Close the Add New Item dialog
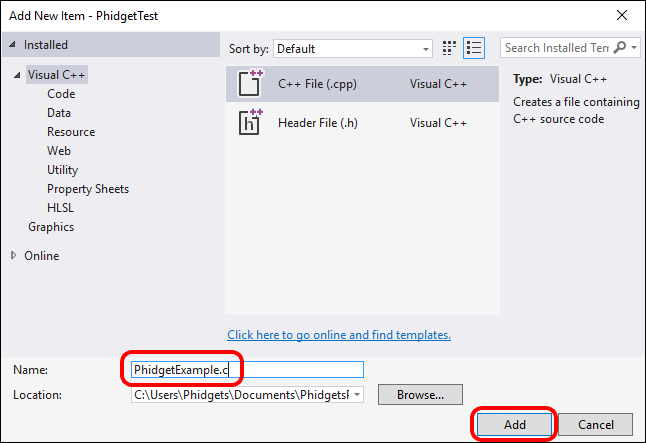Viewport: 646px width, 443px height. pos(624,16)
